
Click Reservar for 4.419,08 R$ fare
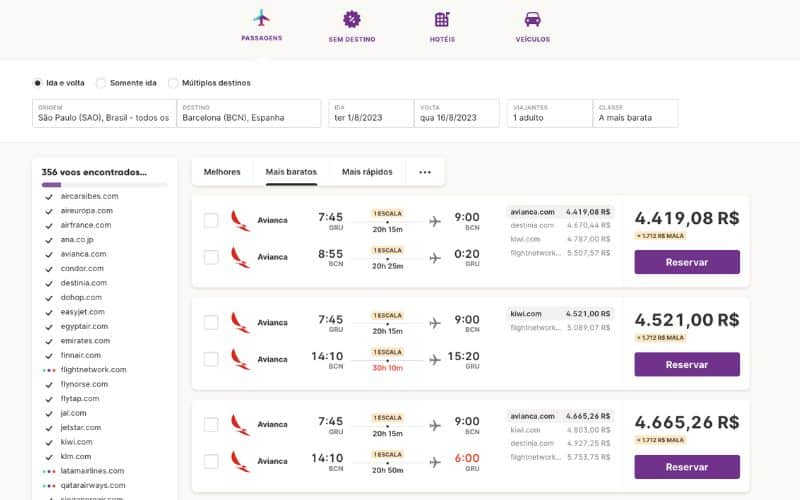(x=687, y=262)
